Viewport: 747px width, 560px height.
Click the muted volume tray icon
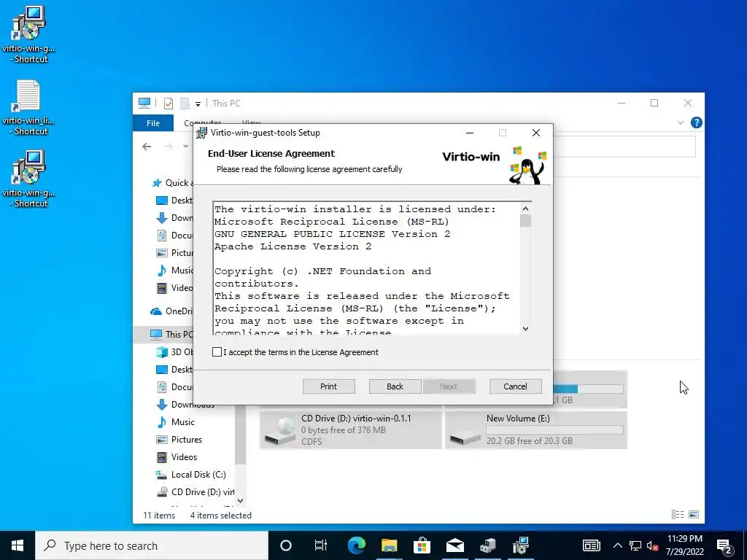(652, 545)
